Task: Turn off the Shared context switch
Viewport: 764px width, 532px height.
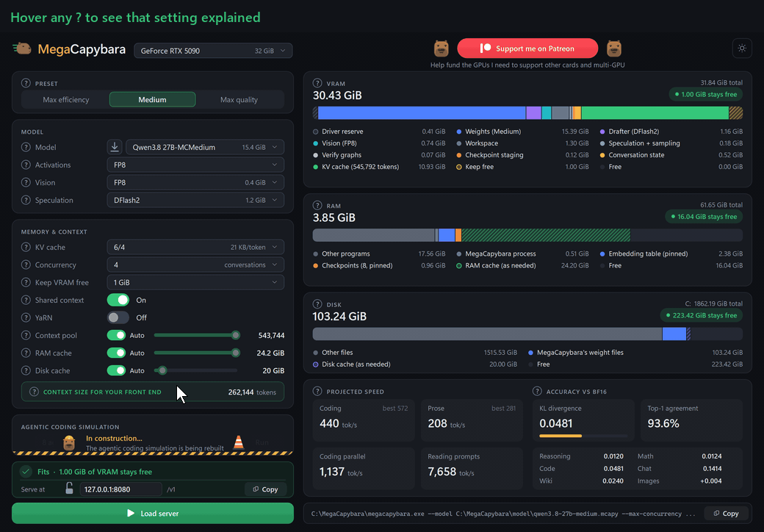Action: [118, 300]
